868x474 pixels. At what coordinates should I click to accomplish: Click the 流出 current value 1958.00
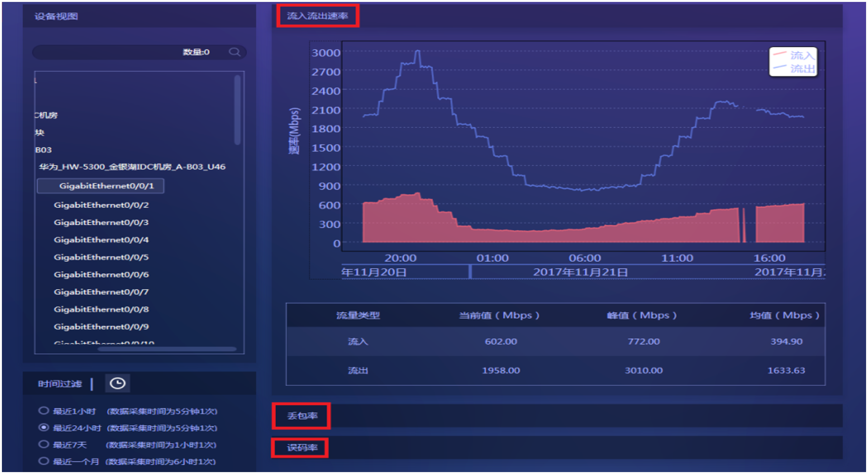pos(501,370)
